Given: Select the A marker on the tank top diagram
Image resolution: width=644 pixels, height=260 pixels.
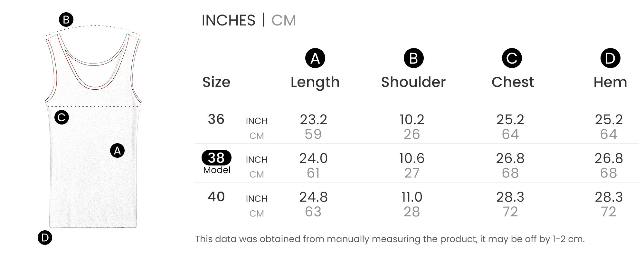Looking at the screenshot, I should [x=117, y=151].
